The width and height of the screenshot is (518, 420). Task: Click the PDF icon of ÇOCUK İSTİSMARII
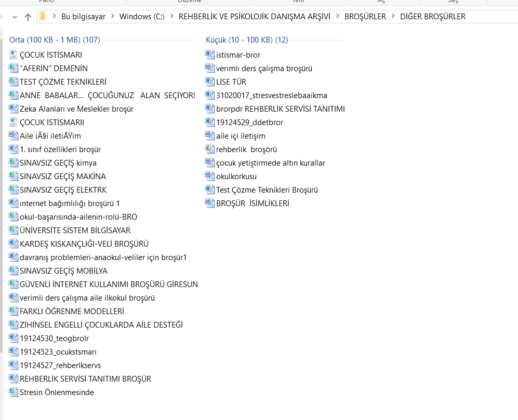[x=13, y=123]
